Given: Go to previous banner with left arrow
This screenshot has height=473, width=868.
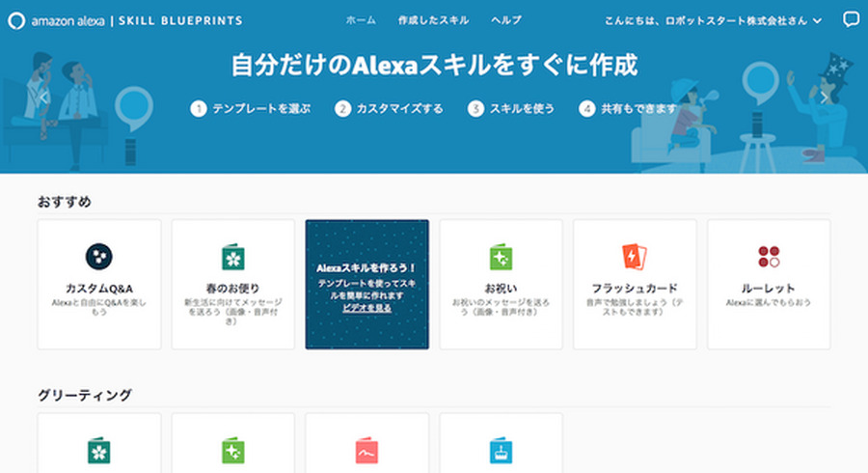Looking at the screenshot, I should [43, 97].
